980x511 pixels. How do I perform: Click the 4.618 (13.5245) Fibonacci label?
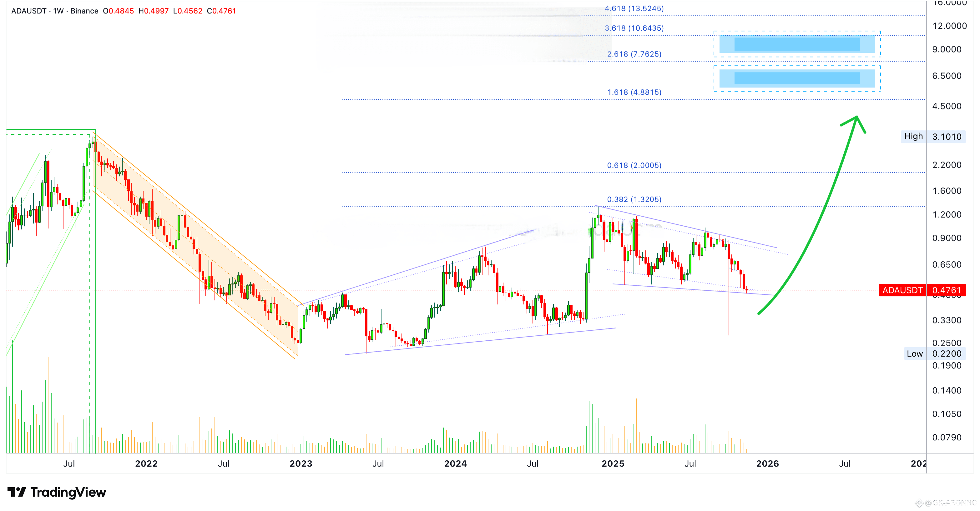pyautogui.click(x=634, y=8)
